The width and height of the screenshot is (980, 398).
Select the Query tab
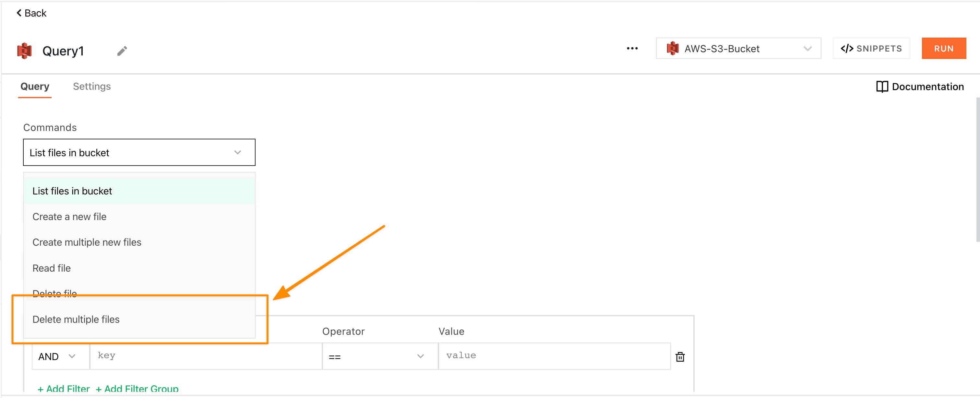[35, 87]
